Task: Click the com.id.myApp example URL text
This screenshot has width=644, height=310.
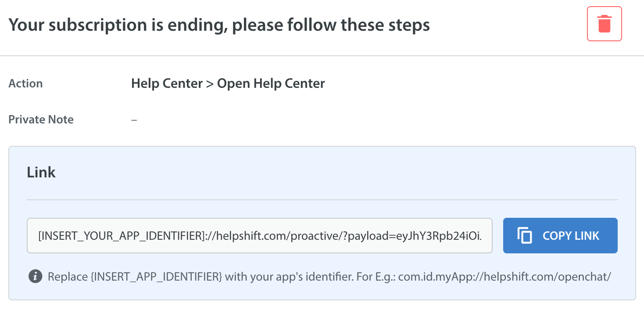Action: pos(505,277)
